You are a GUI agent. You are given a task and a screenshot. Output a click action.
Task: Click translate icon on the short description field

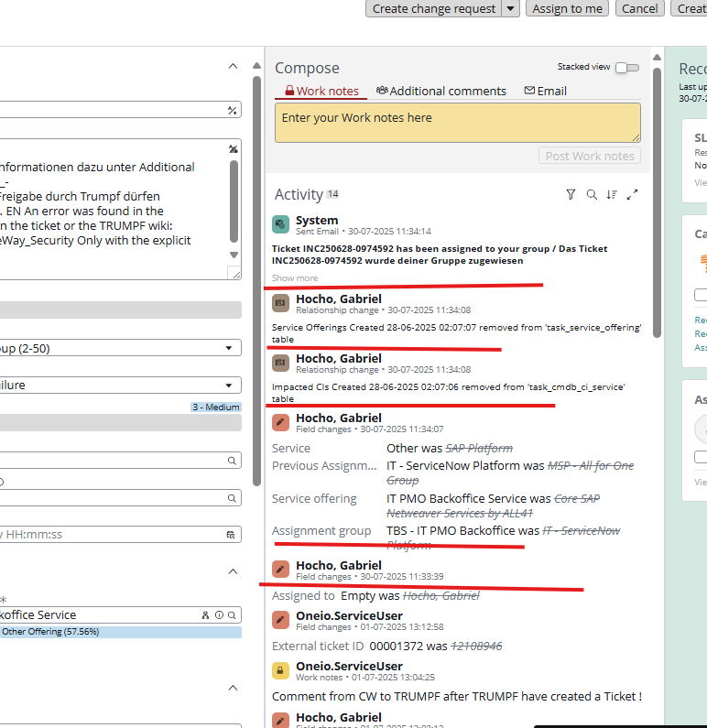[x=232, y=111]
